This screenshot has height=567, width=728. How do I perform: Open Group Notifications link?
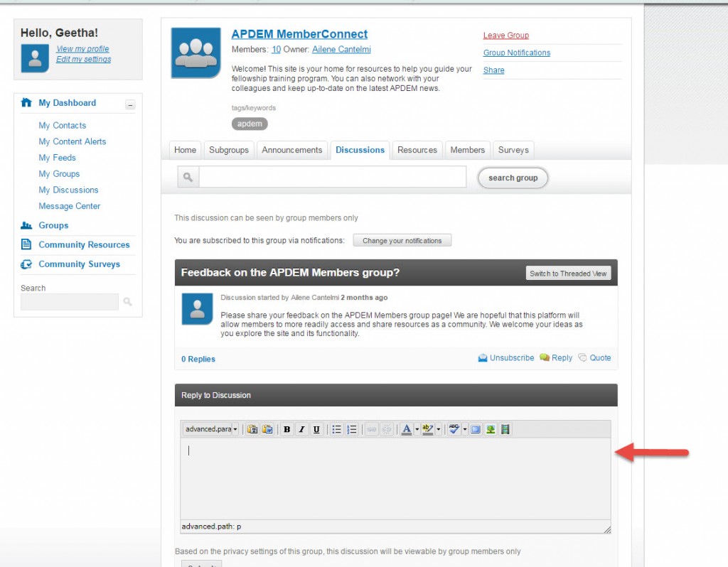(517, 53)
